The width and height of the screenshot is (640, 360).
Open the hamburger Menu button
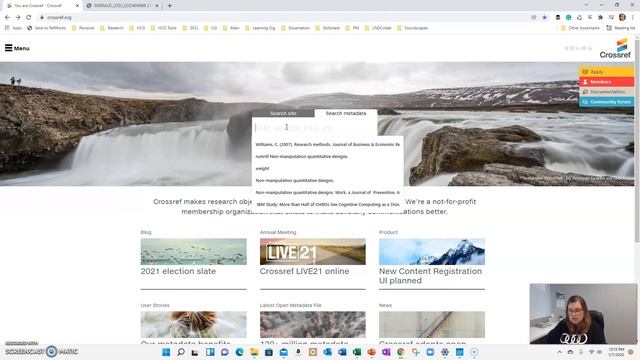pyautogui.click(x=17, y=48)
